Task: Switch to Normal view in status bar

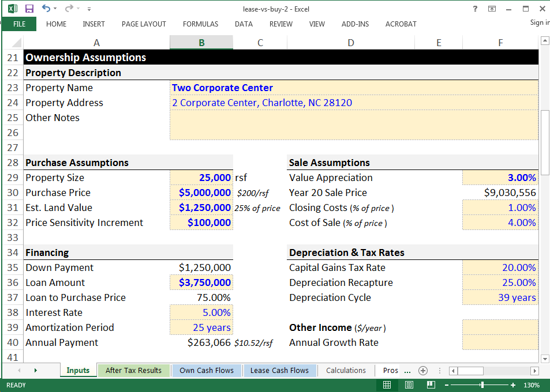Action: 387,385
